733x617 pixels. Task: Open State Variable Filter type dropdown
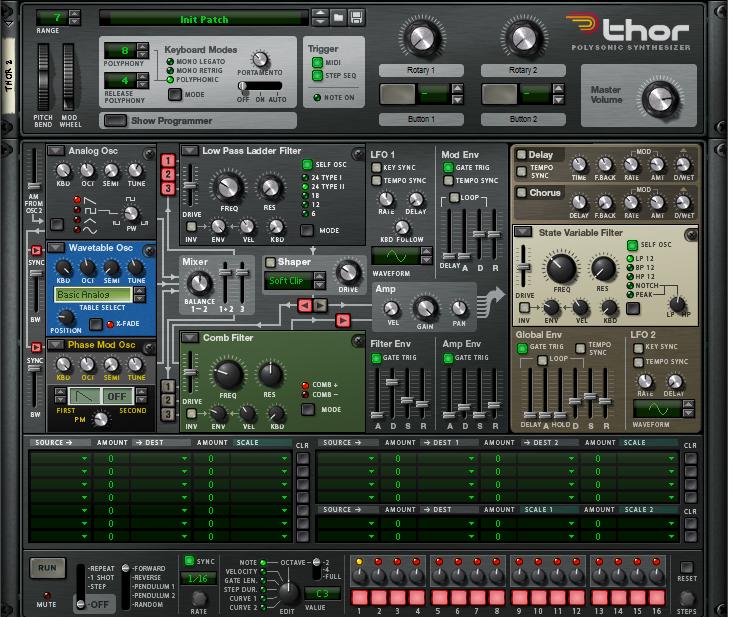click(x=524, y=232)
